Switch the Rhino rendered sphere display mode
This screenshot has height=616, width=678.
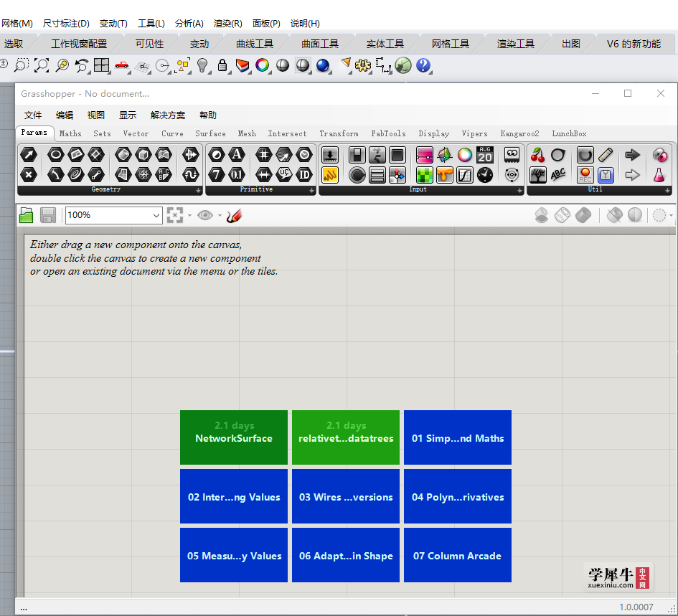pyautogui.click(x=323, y=65)
